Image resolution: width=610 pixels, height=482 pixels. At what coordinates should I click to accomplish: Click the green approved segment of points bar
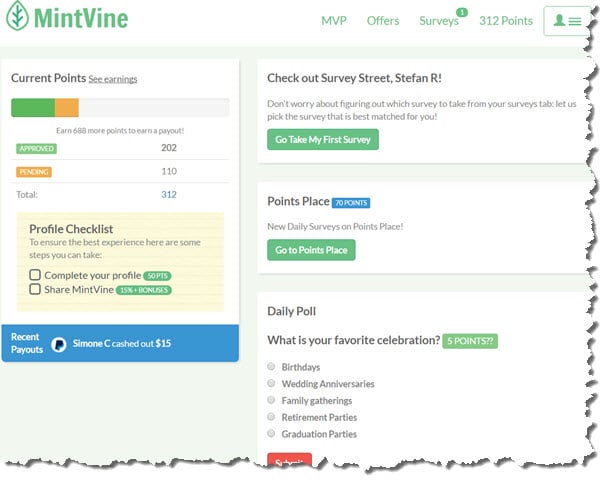coord(33,108)
